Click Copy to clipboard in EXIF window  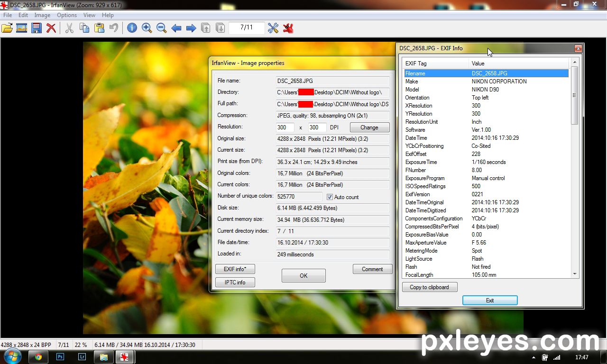coord(430,287)
